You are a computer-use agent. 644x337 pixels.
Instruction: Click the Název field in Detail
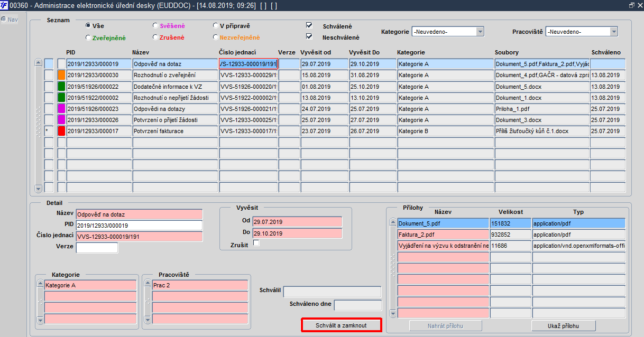[139, 214]
